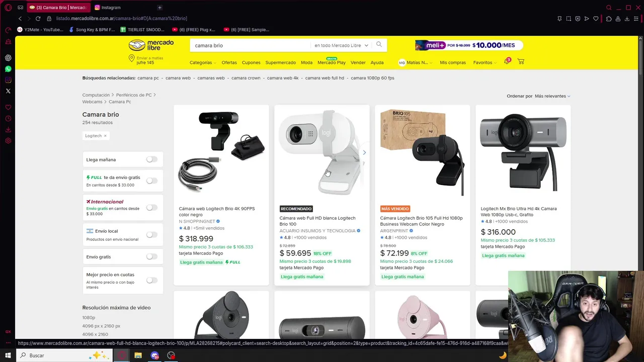The height and width of the screenshot is (362, 644).
Task: Remove the Logitech filter tag
Action: [x=105, y=136]
